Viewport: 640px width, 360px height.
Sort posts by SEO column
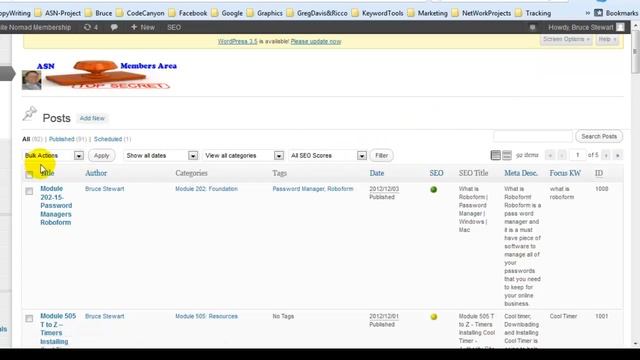tap(436, 173)
